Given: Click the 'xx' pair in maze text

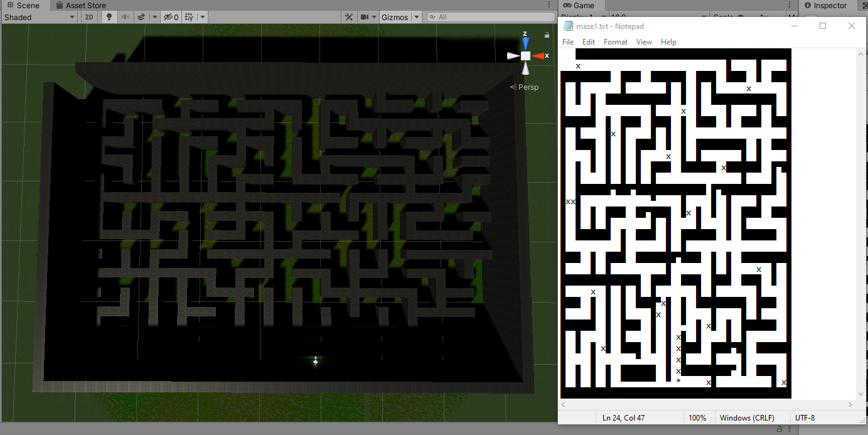Looking at the screenshot, I should tap(571, 202).
